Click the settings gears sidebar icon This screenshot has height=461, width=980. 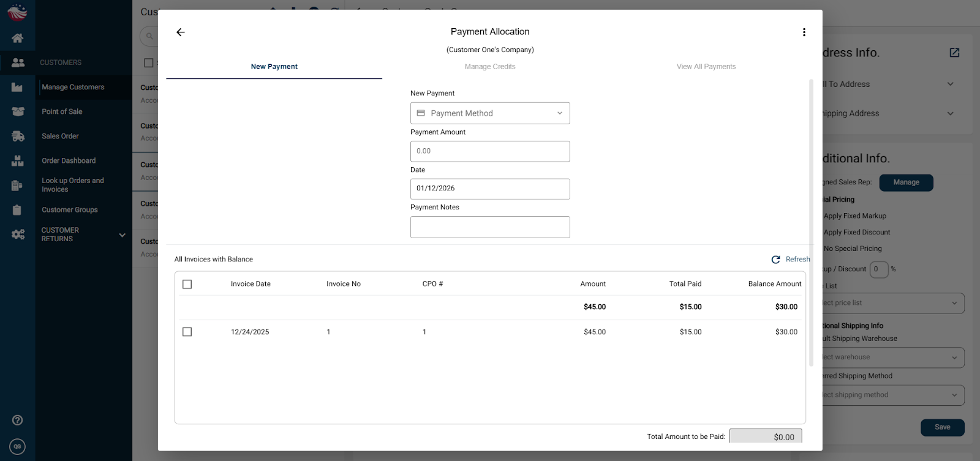point(18,234)
